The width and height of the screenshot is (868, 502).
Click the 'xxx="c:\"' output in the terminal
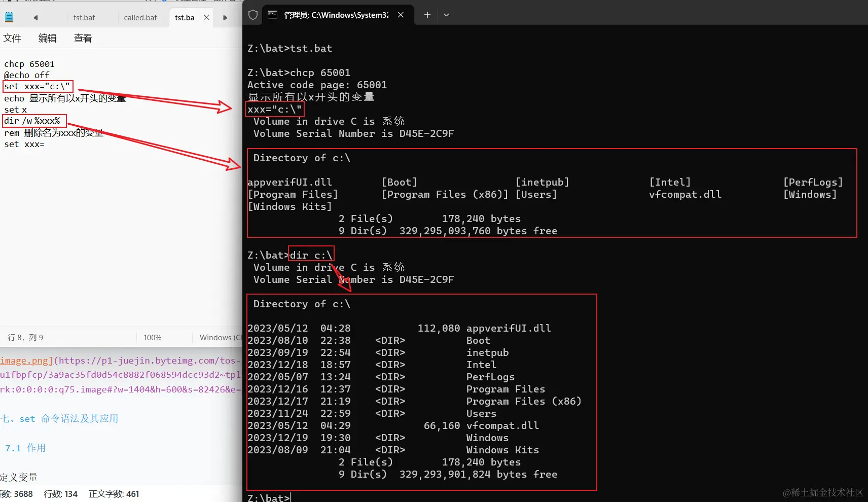click(x=274, y=109)
